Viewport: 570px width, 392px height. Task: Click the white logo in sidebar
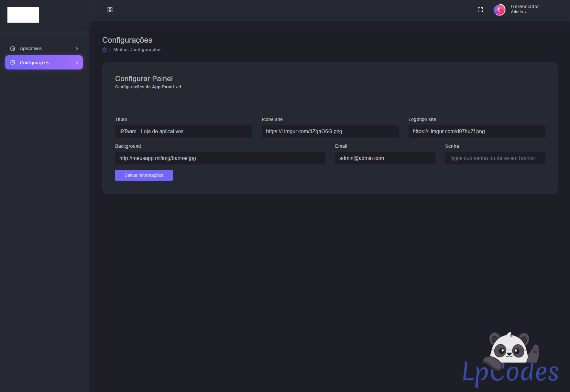pyautogui.click(x=23, y=15)
